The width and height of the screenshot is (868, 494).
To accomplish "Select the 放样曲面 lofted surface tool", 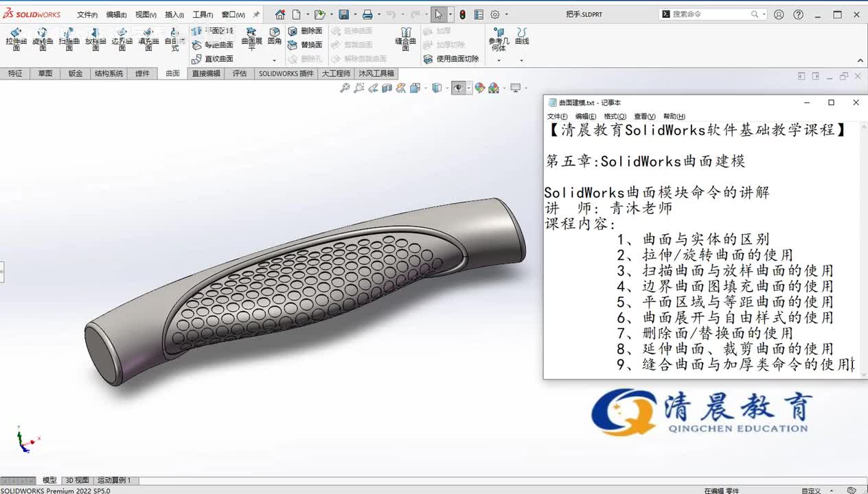I will 95,40.
